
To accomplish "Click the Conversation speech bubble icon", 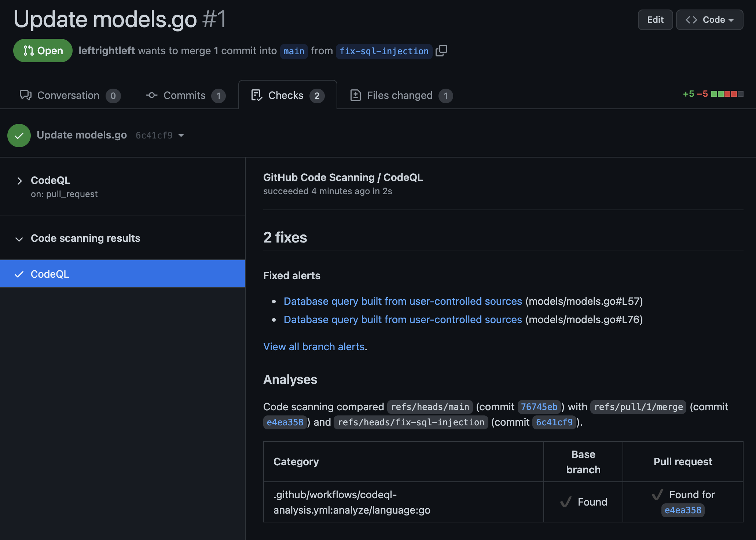I will click(x=25, y=95).
